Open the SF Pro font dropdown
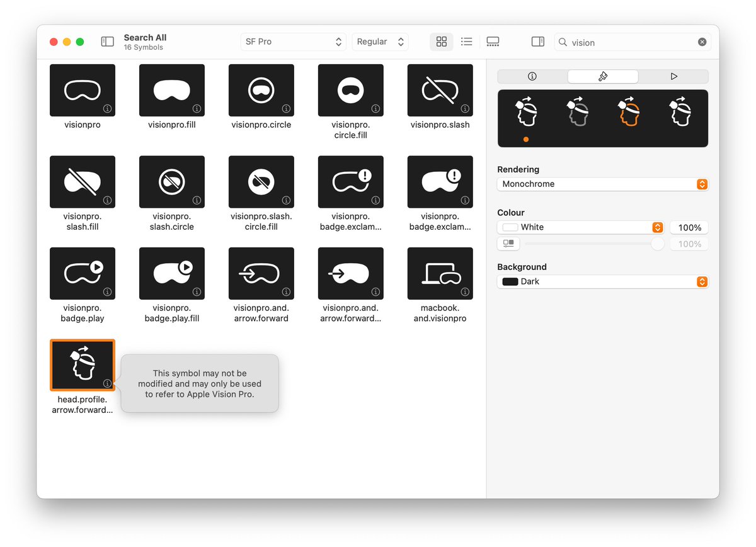Viewport: 756px width, 547px height. point(294,42)
